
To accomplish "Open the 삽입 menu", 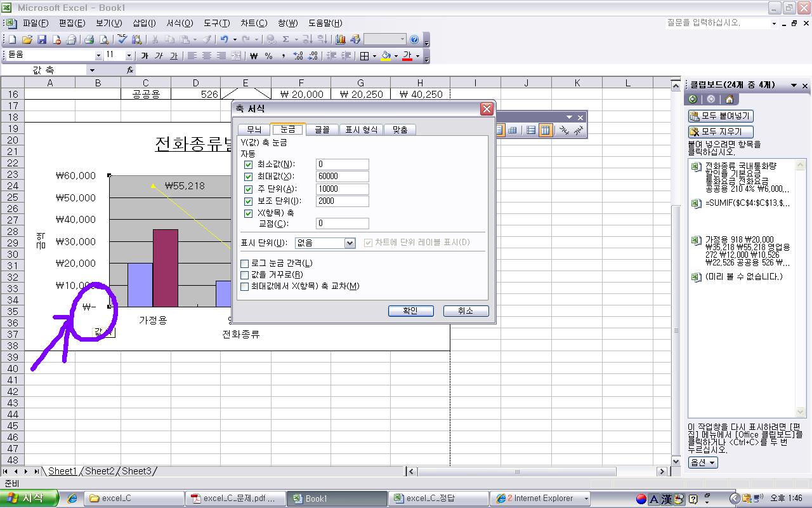I will 144,23.
